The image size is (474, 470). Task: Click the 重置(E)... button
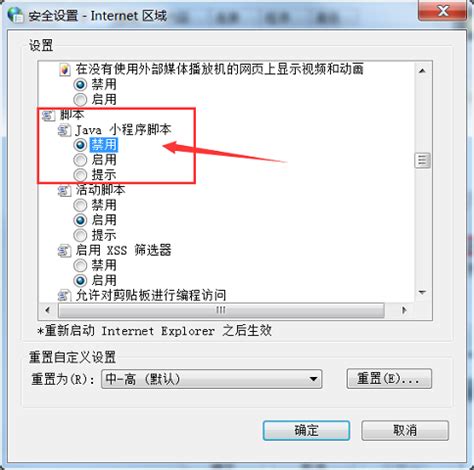pos(389,379)
